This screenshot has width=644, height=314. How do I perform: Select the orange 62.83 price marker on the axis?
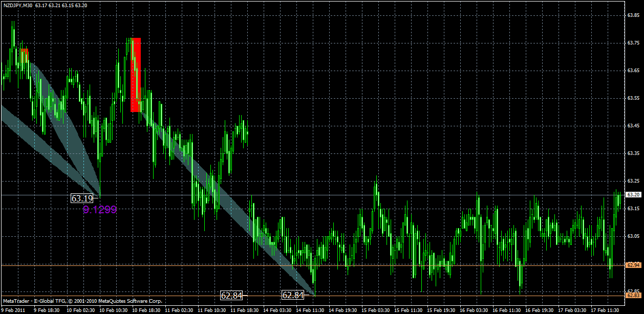coord(635,295)
